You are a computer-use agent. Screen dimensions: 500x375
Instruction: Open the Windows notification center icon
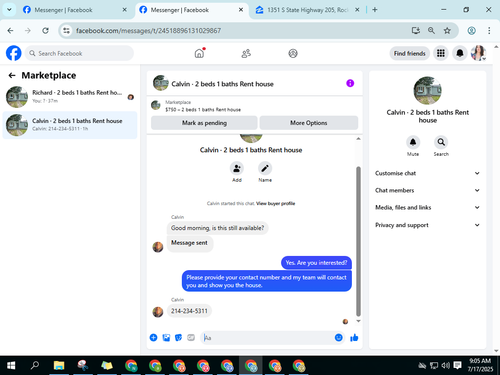pyautogui.click(x=457, y=365)
